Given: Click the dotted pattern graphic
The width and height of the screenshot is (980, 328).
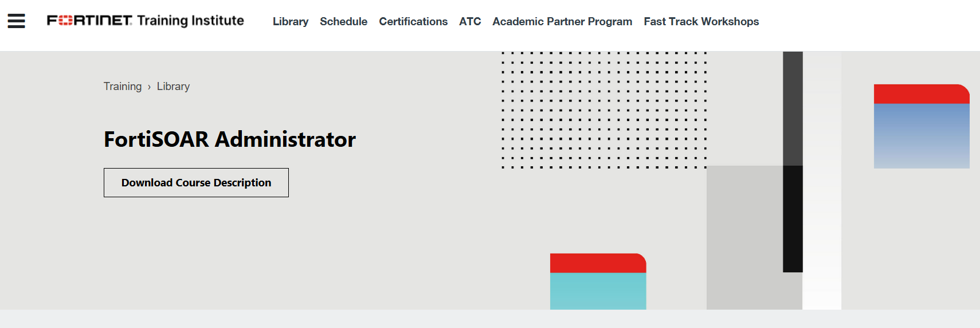Looking at the screenshot, I should pyautogui.click(x=604, y=110).
